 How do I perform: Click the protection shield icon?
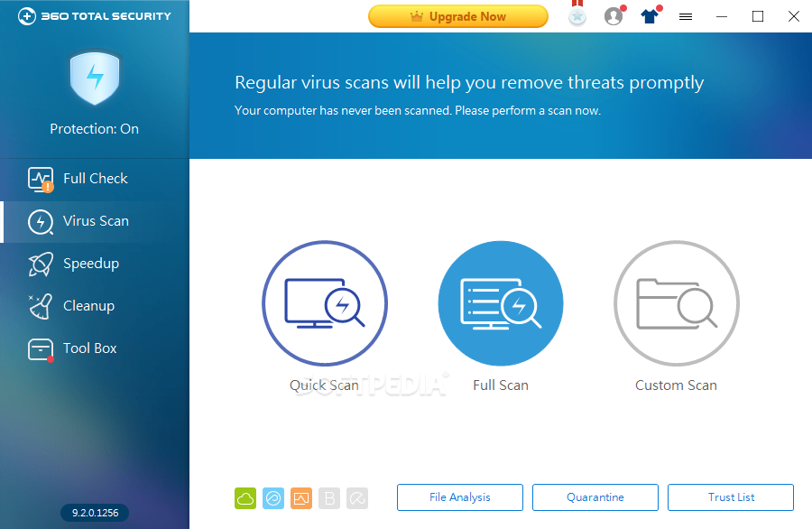coord(95,78)
